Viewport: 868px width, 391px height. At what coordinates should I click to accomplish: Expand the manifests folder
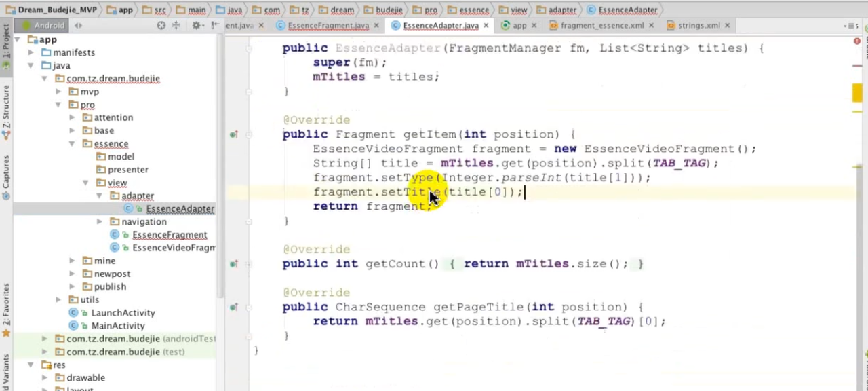[31, 52]
